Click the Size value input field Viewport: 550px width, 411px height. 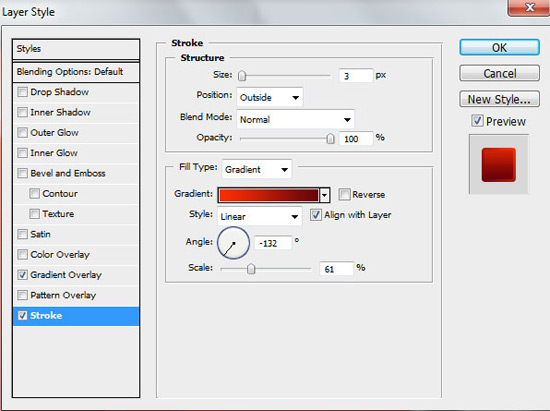point(355,76)
